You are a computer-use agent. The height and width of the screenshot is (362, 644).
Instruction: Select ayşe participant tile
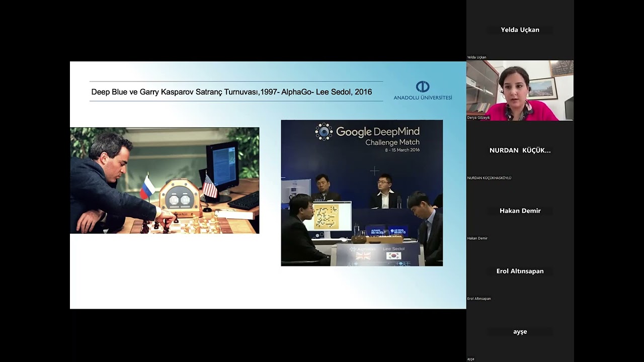click(x=520, y=331)
